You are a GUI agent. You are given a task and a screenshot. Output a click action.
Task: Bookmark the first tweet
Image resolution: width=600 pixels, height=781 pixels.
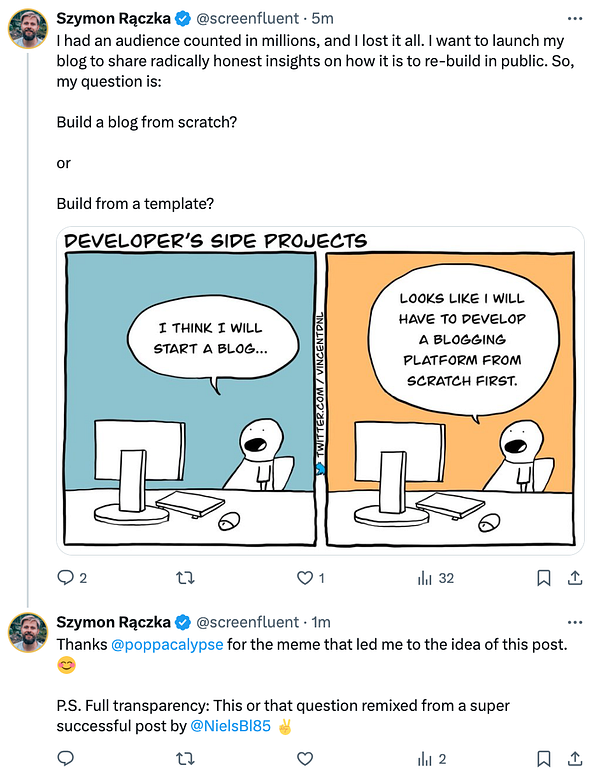(x=544, y=578)
